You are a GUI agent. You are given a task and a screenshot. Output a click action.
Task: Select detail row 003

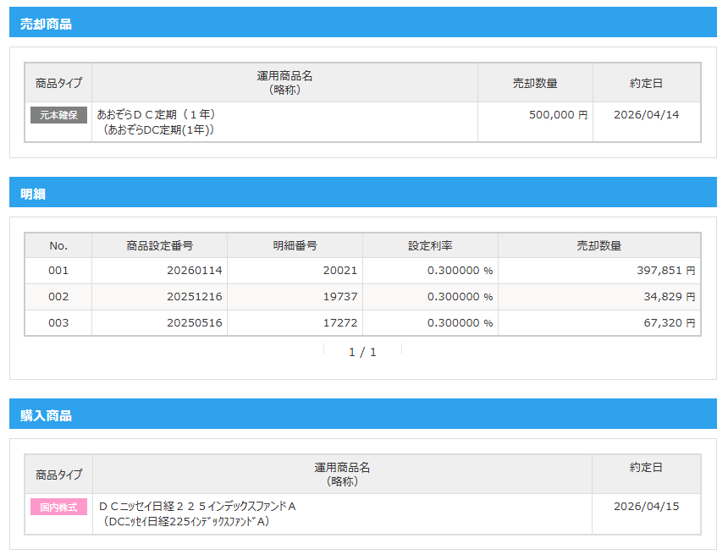(58, 323)
